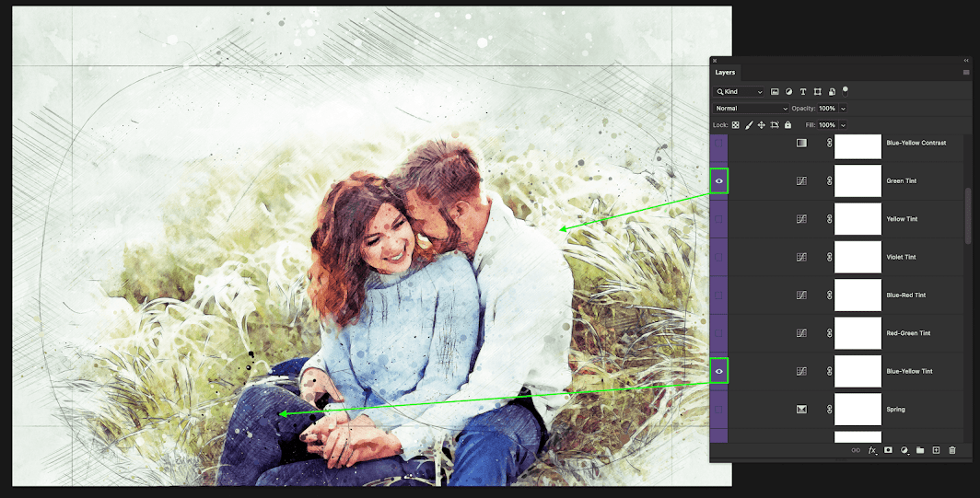Lock image pixels brush icon
This screenshot has width=980, height=498.
point(749,125)
